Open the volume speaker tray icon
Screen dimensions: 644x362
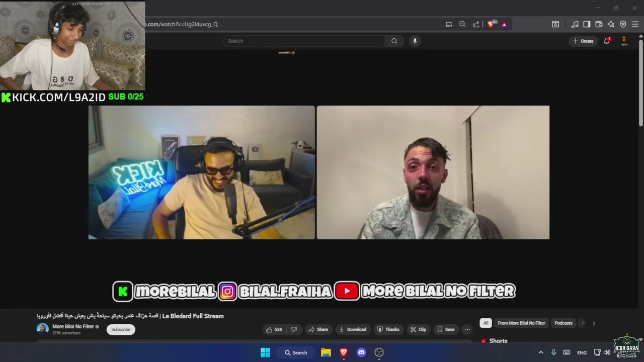(607, 352)
